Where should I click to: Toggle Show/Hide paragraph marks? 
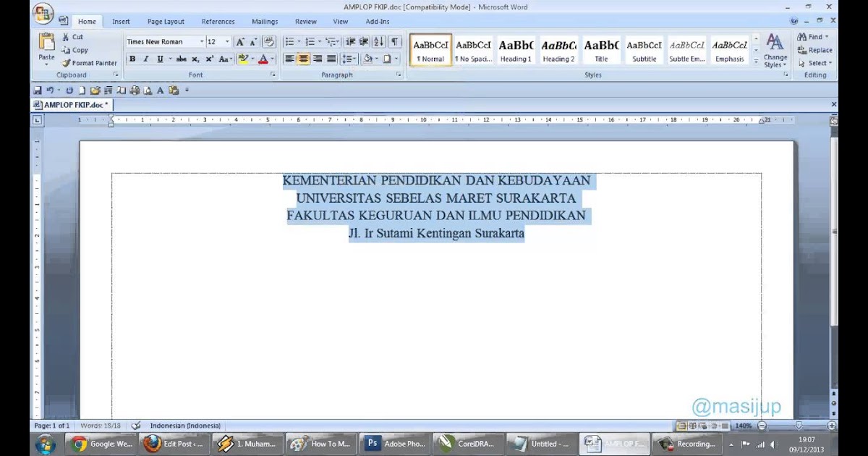(395, 42)
